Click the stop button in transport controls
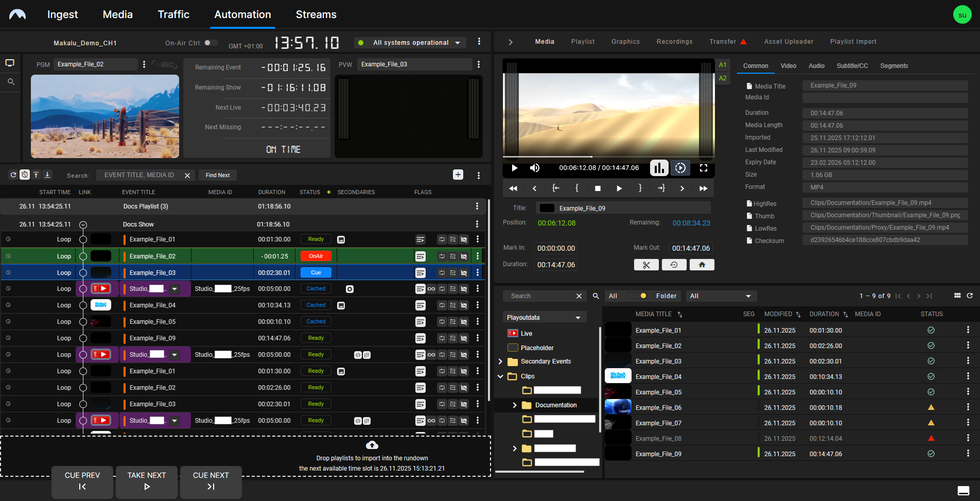 598,188
